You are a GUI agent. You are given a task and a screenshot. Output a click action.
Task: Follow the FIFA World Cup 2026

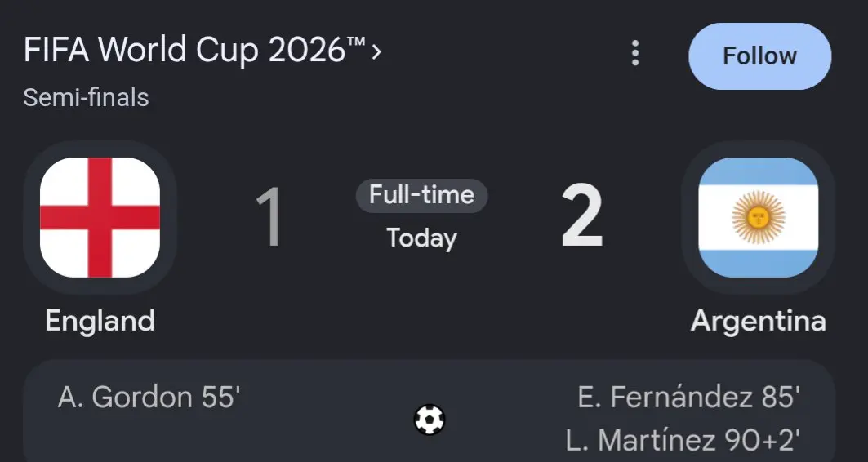[x=759, y=56]
